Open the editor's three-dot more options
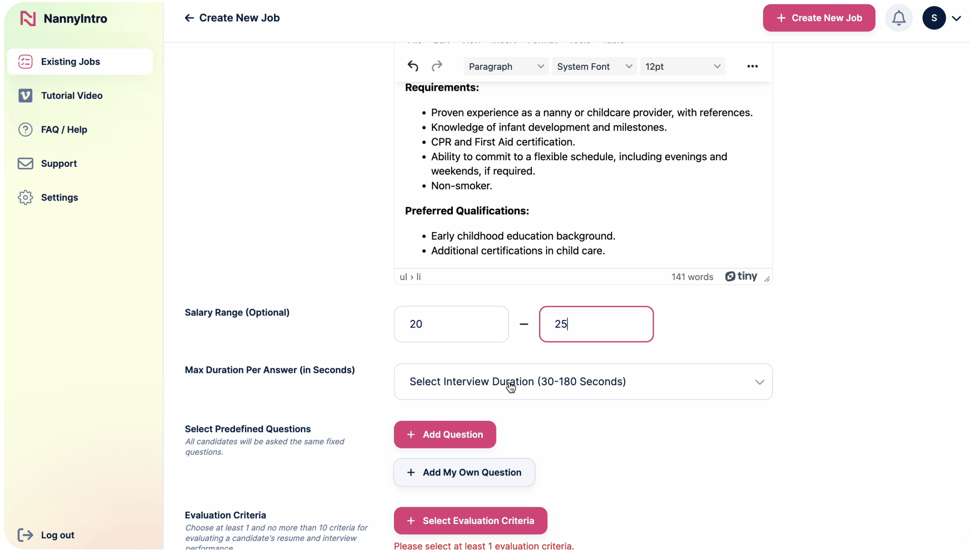The width and height of the screenshot is (980, 551). 752,66
